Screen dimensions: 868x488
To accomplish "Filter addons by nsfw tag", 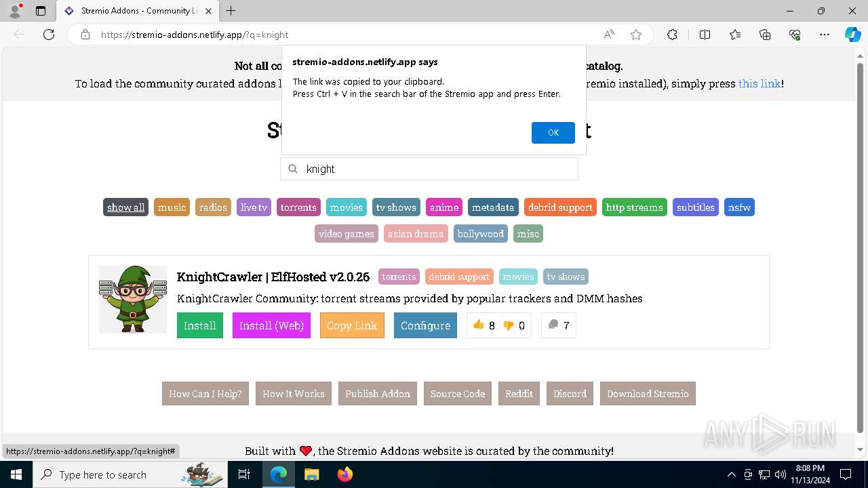I will point(739,207).
